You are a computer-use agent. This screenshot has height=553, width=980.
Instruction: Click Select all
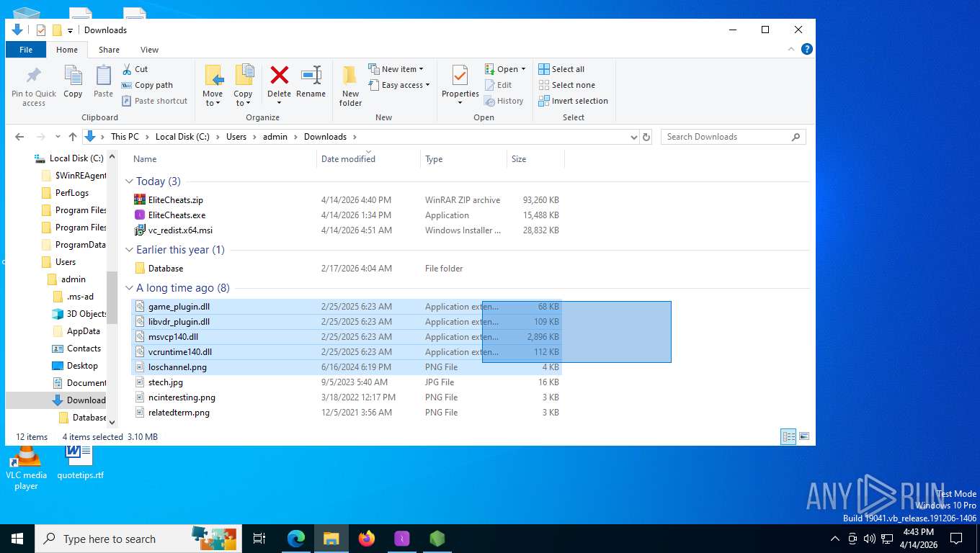click(x=561, y=69)
